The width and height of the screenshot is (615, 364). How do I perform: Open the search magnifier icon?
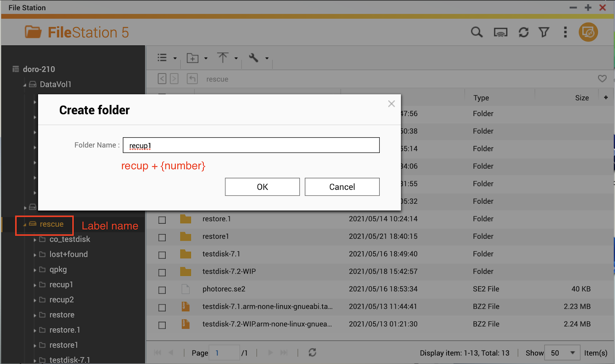click(x=477, y=32)
